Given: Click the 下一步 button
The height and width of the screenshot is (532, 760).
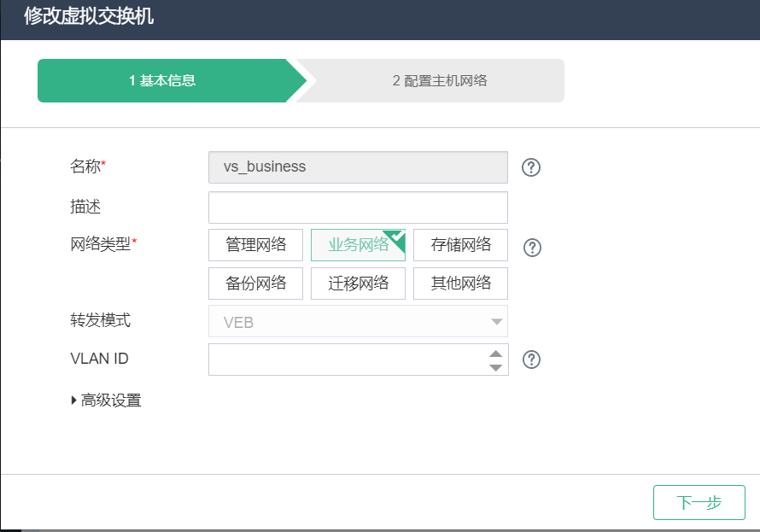Looking at the screenshot, I should [x=699, y=502].
